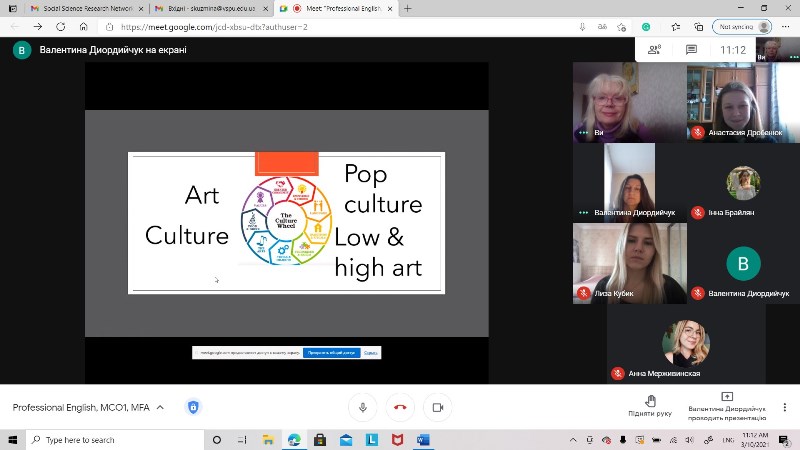Viewport: 800px width, 450px height.
Task: Open File Explorer from the taskbar
Action: pos(268,440)
